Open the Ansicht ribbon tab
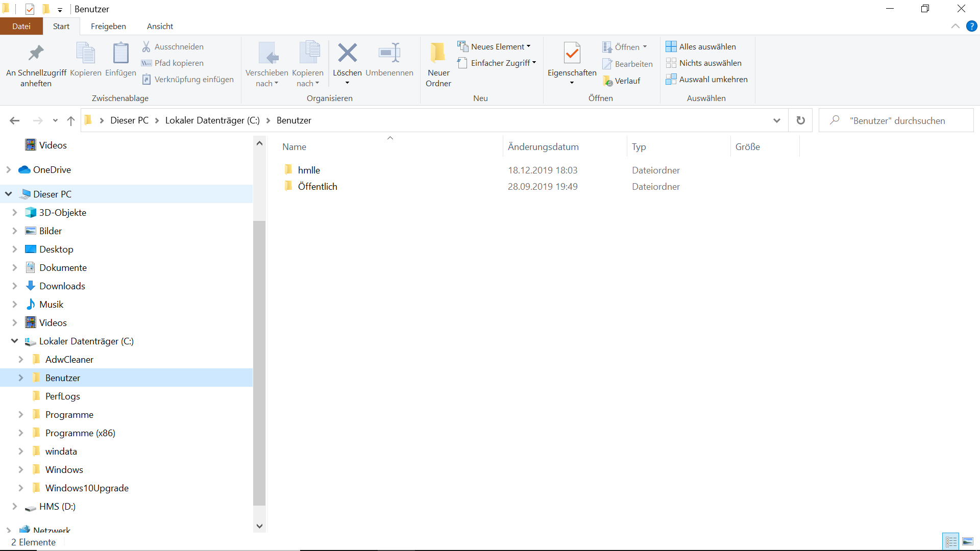The image size is (980, 551). (160, 26)
